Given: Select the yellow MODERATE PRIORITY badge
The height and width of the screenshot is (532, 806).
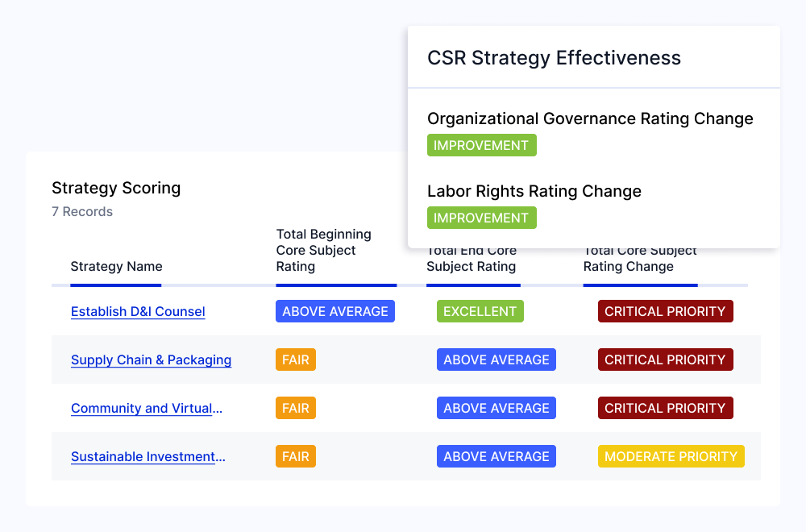Looking at the screenshot, I should tap(671, 456).
